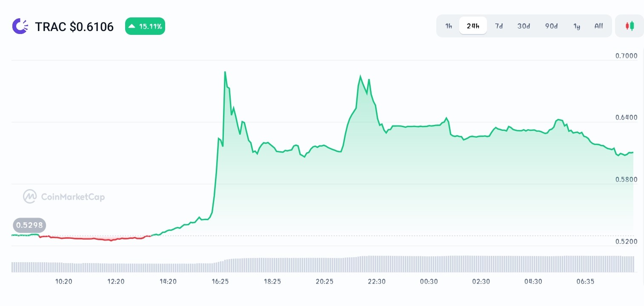644x306 pixels.
Task: Click the 00:30 time axis label
Action: [429, 281]
